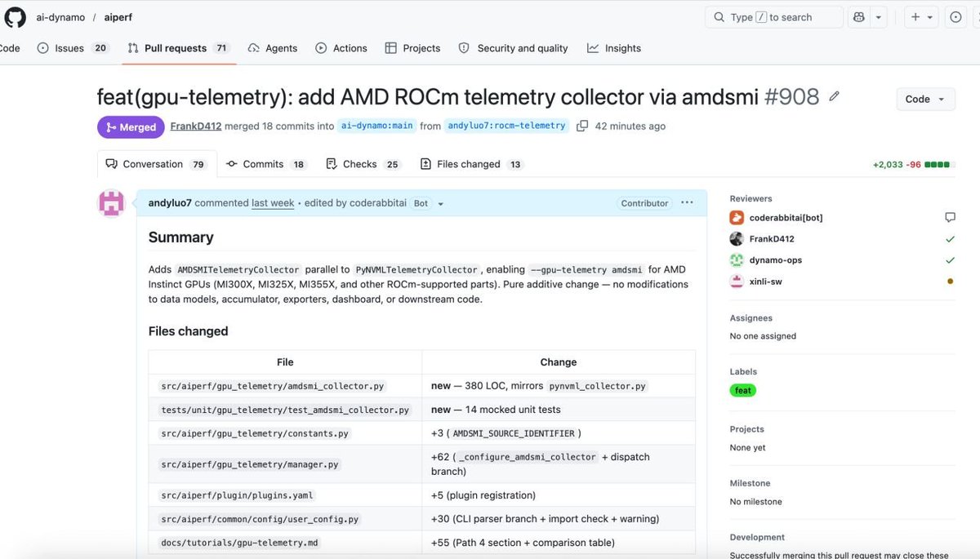980x559 pixels.
Task: Switch to the Checks tab
Action: pyautogui.click(x=363, y=164)
